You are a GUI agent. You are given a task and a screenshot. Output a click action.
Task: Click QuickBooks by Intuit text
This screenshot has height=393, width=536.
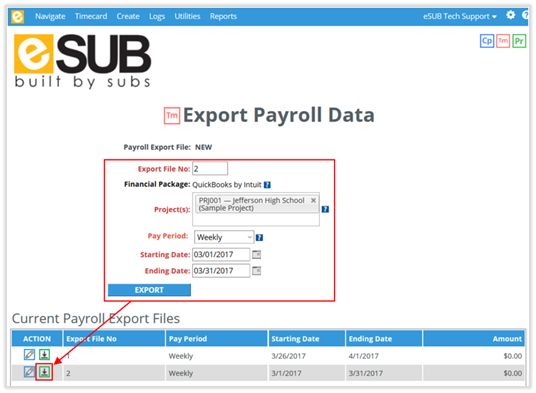tap(227, 185)
